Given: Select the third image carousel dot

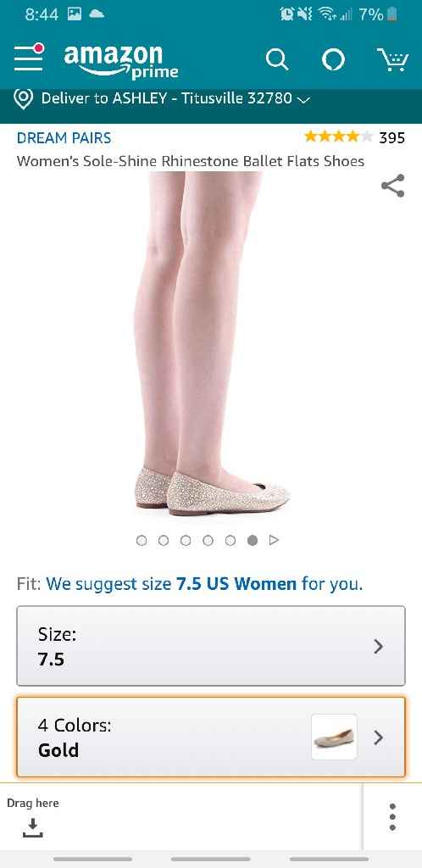Looking at the screenshot, I should [x=186, y=540].
